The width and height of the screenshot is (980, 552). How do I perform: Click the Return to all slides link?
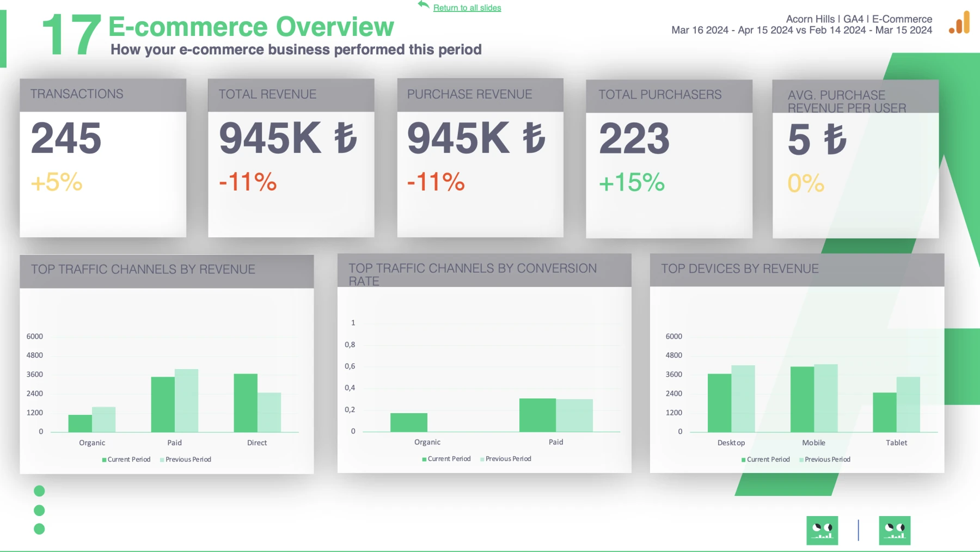[x=467, y=8]
